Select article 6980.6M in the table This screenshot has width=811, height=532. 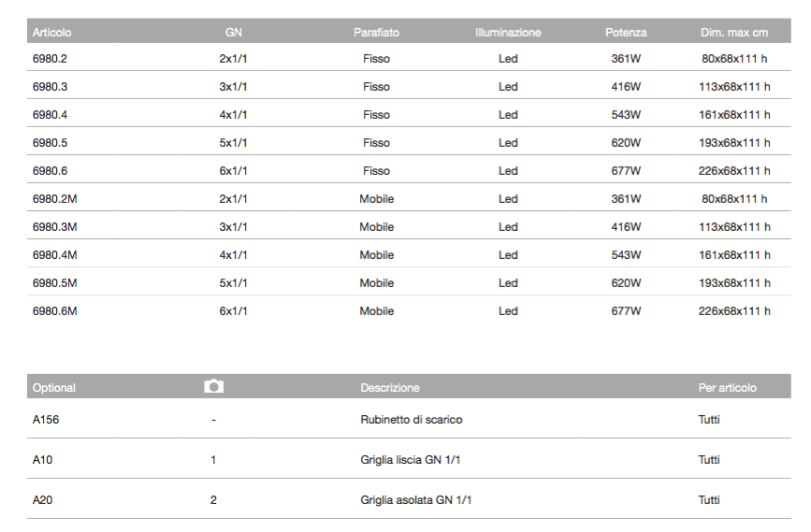[x=55, y=310]
